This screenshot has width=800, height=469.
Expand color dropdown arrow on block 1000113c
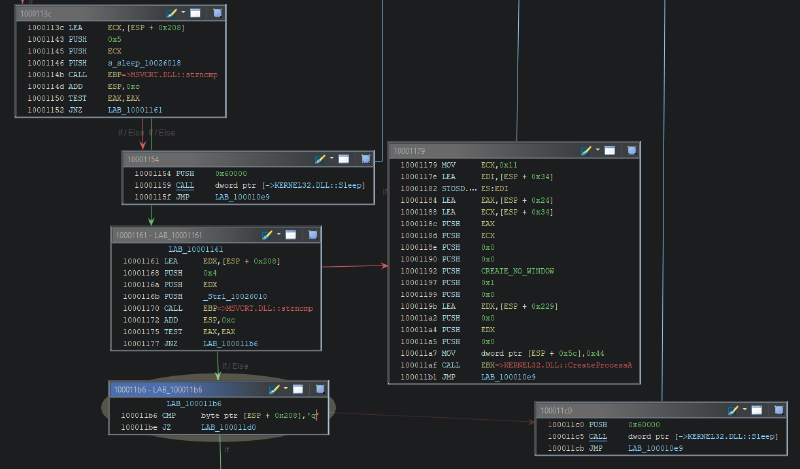tap(184, 13)
